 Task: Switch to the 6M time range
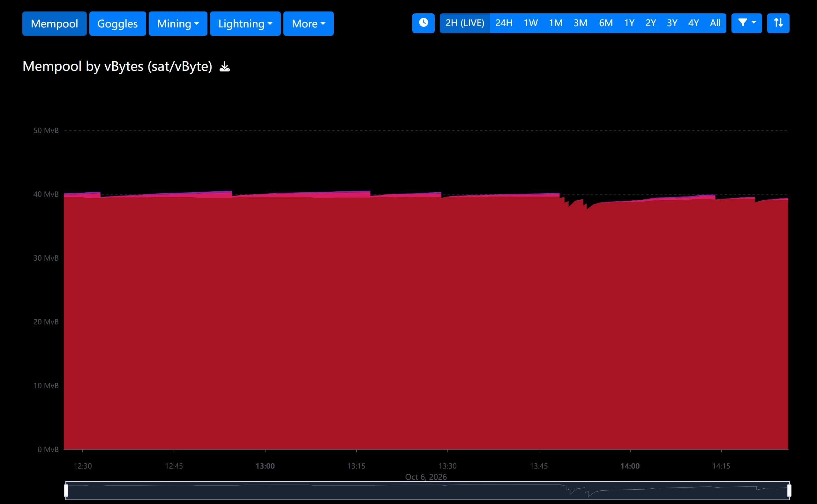(606, 23)
